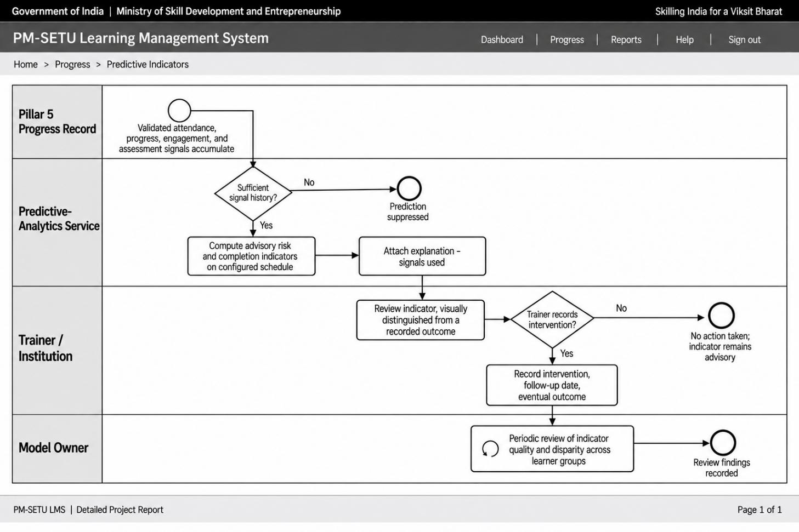Select the start event circle in Pillar 5 lane
The width and height of the screenshot is (799, 532).
point(179,110)
